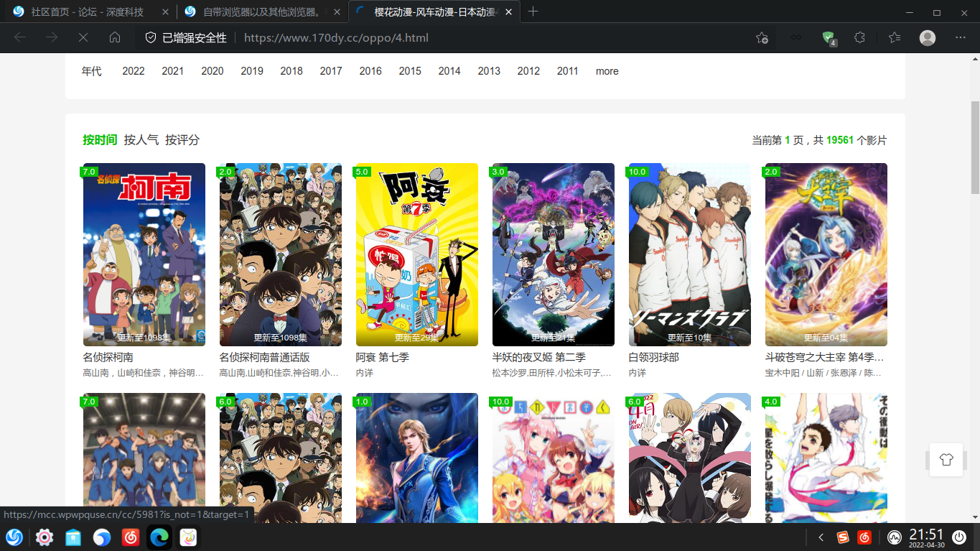Filter by year 2012
This screenshot has height=551, width=980.
528,71
